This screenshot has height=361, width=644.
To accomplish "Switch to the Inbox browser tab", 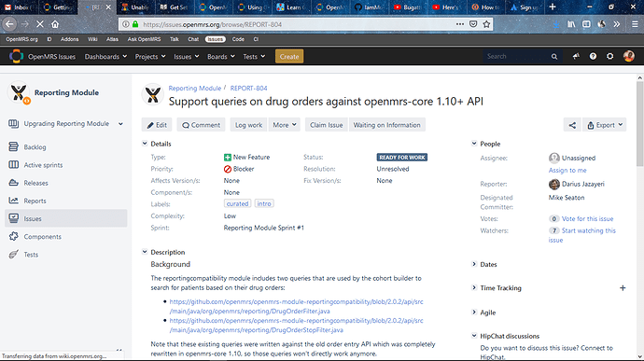I will point(18,7).
